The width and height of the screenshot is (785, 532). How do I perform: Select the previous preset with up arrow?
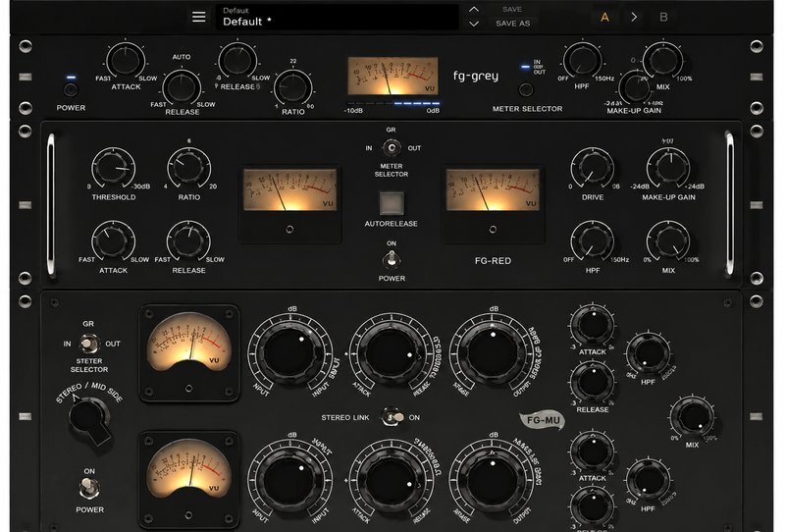[x=474, y=10]
